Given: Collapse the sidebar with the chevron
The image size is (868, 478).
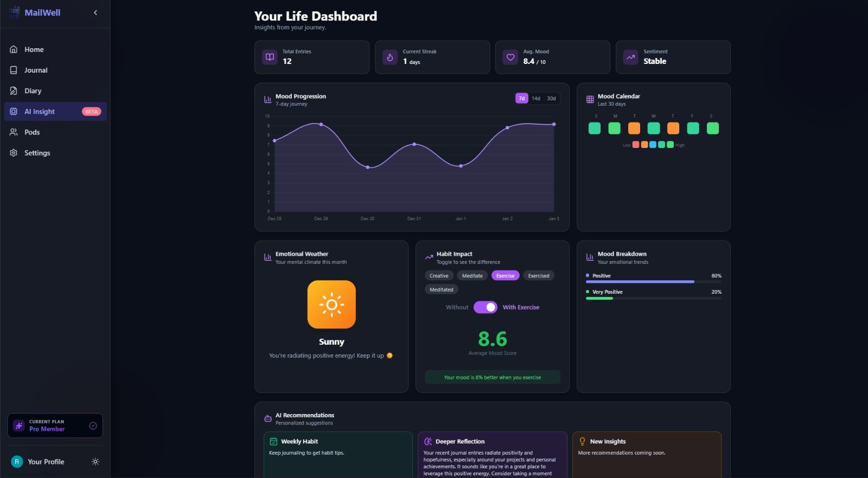Looking at the screenshot, I should (x=95, y=12).
